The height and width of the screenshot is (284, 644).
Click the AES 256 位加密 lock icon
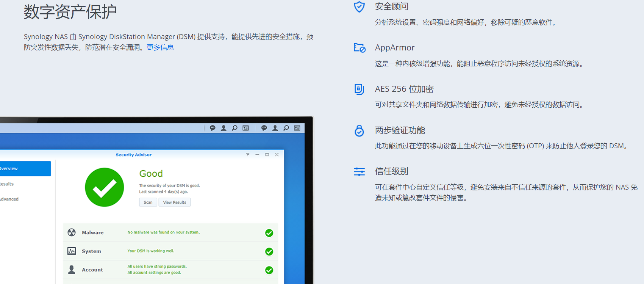(359, 89)
